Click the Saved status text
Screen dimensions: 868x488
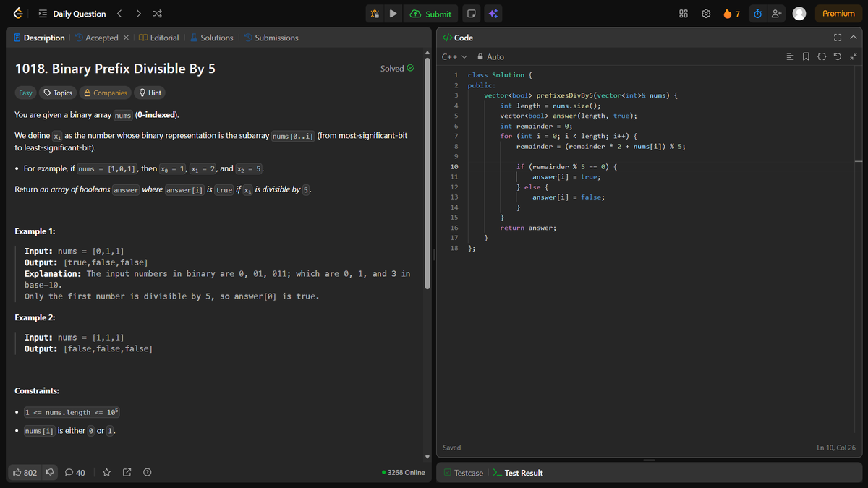point(451,448)
